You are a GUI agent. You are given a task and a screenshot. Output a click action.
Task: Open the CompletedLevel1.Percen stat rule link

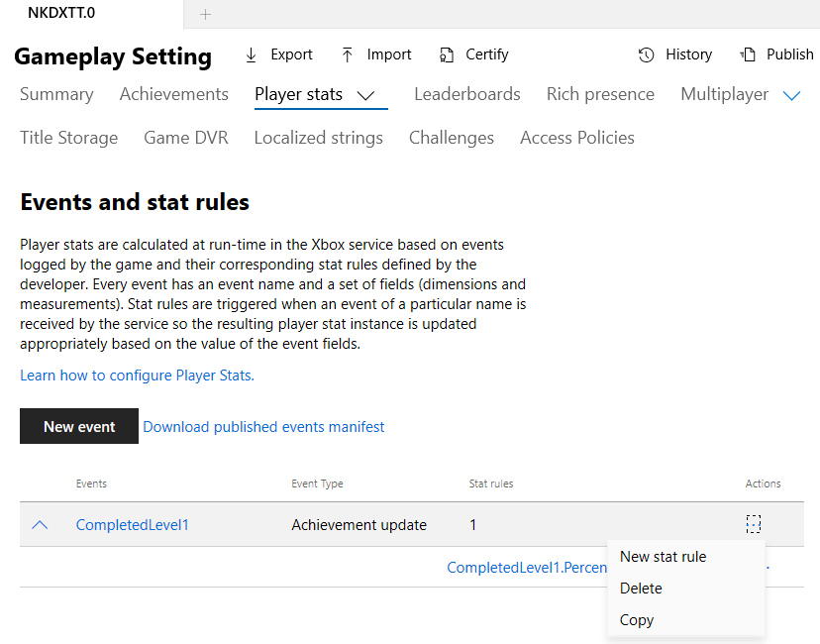click(x=527, y=568)
